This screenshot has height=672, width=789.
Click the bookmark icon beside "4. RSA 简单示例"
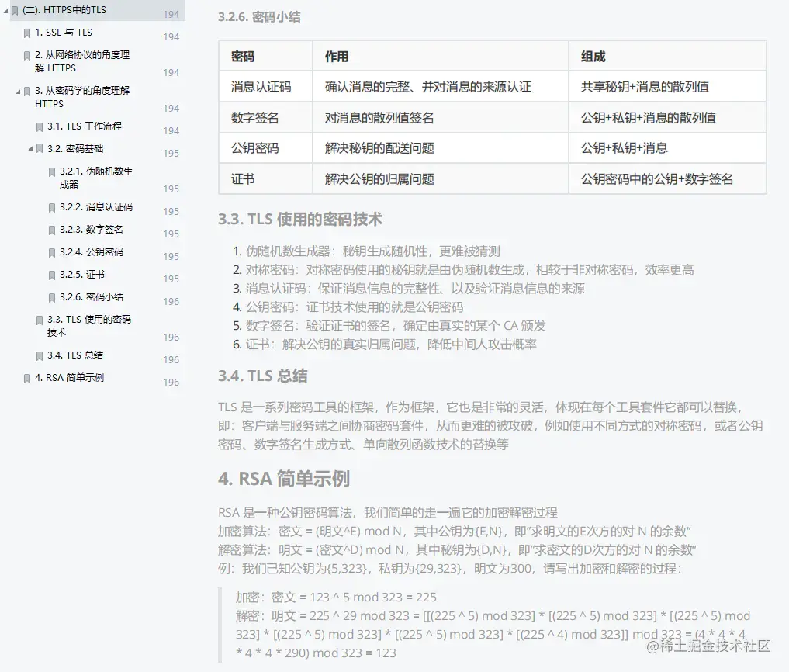tap(26, 378)
